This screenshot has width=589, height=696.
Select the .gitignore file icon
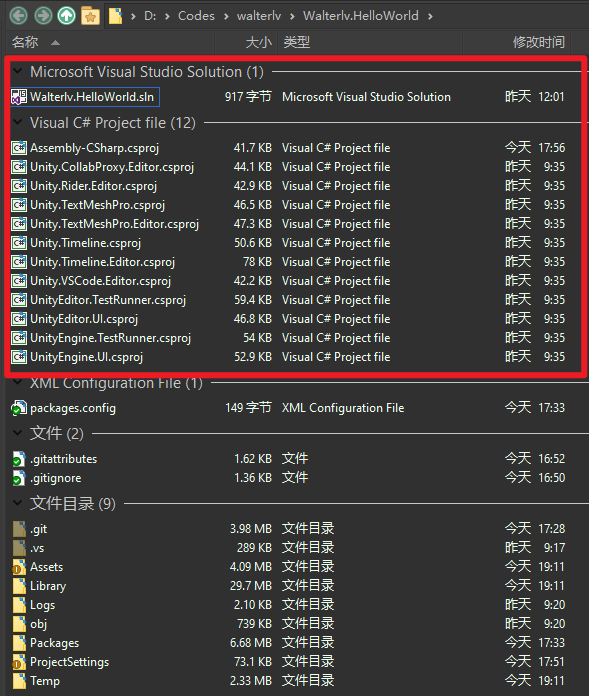(x=19, y=478)
